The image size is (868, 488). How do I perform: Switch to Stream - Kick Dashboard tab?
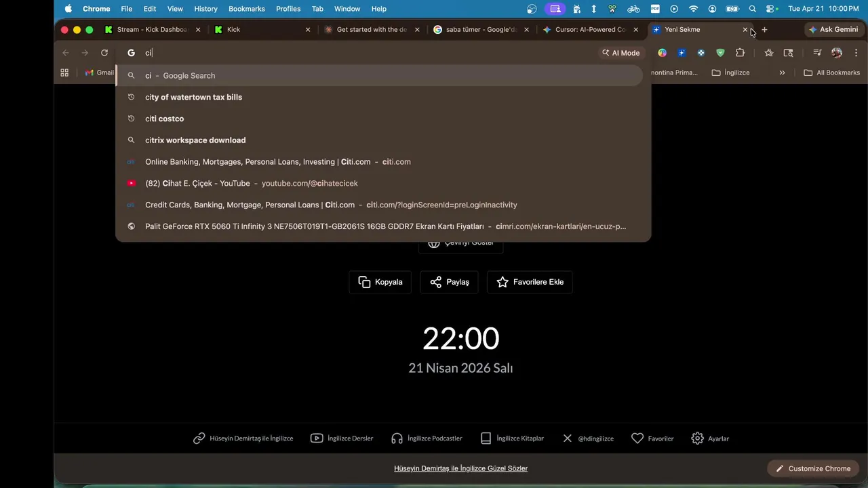[153, 30]
